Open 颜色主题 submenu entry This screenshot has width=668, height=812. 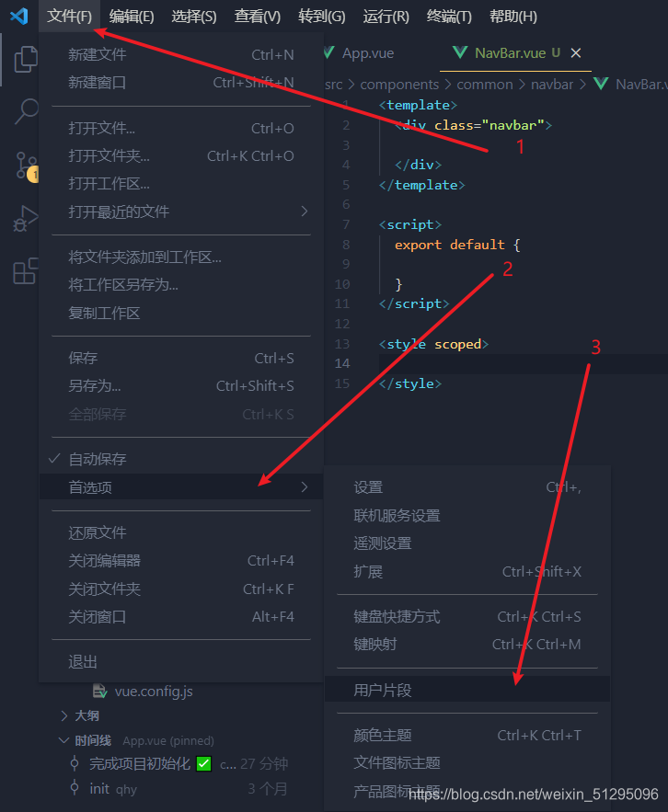coord(467,735)
